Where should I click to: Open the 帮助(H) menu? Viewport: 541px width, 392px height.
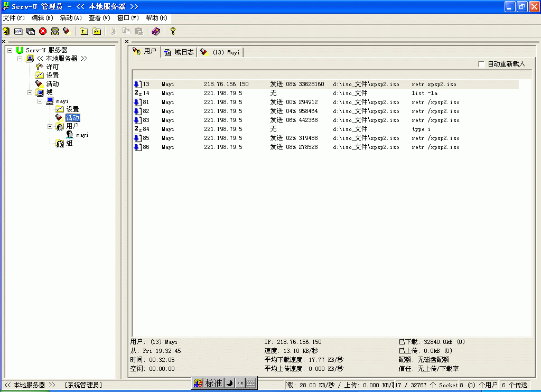[156, 18]
